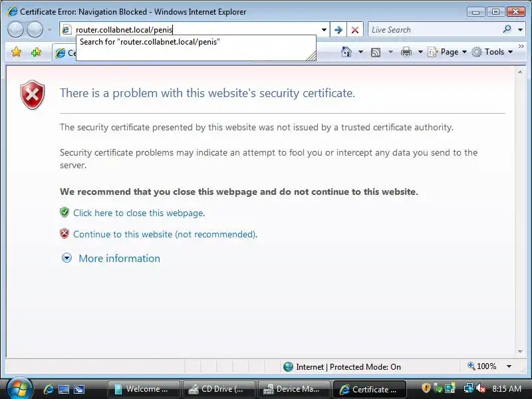
Task: Open the recent pages dropdown next to Forward
Action: pos(49,29)
